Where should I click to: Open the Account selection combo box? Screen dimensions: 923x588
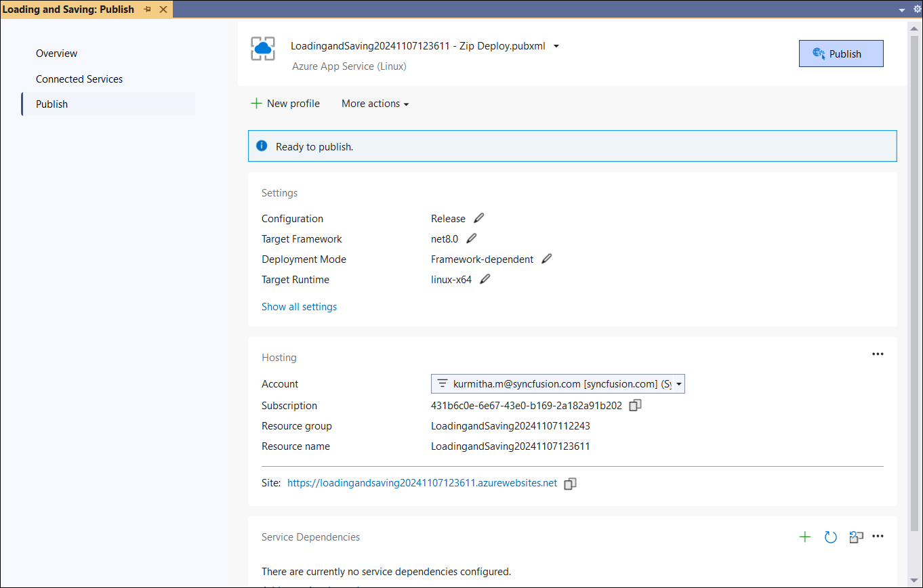click(558, 383)
